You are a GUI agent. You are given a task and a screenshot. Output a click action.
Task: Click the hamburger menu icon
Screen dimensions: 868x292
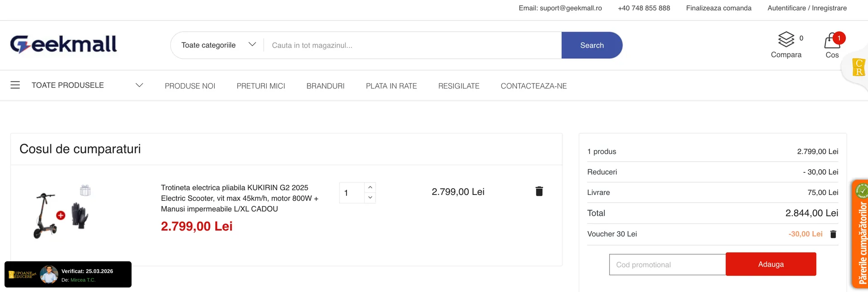click(15, 85)
